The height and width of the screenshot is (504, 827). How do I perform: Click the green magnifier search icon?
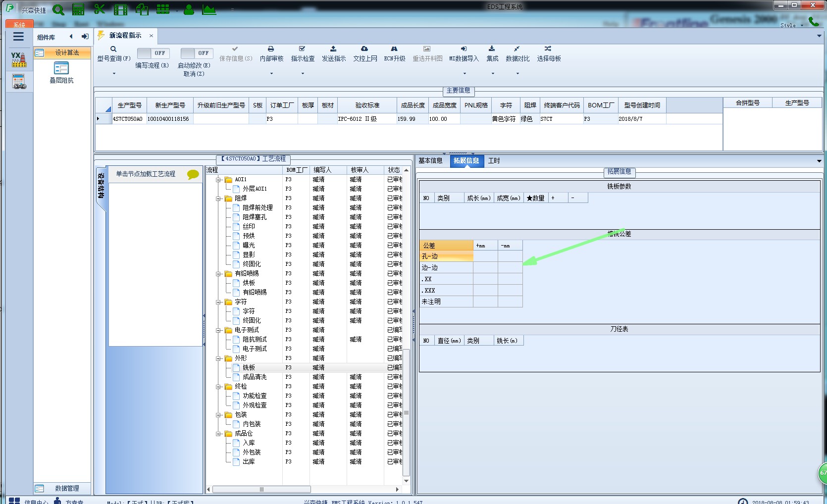click(x=58, y=9)
